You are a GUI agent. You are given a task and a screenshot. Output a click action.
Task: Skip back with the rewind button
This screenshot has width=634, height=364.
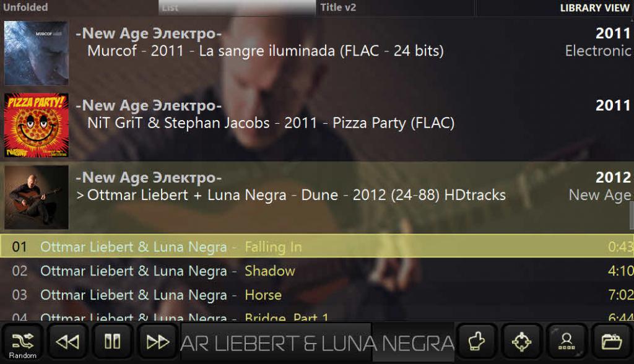[67, 342]
